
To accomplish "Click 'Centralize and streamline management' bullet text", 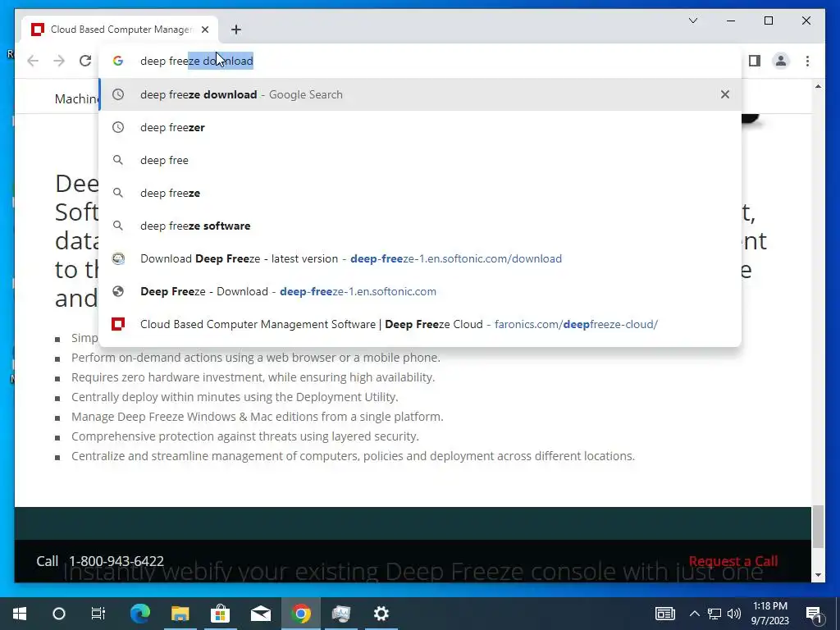I will 353,456.
